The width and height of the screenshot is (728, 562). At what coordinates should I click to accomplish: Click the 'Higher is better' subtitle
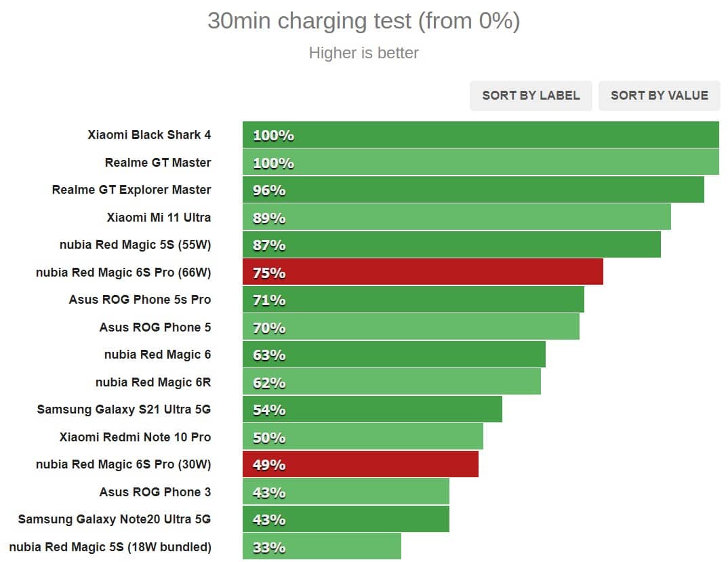click(x=363, y=53)
